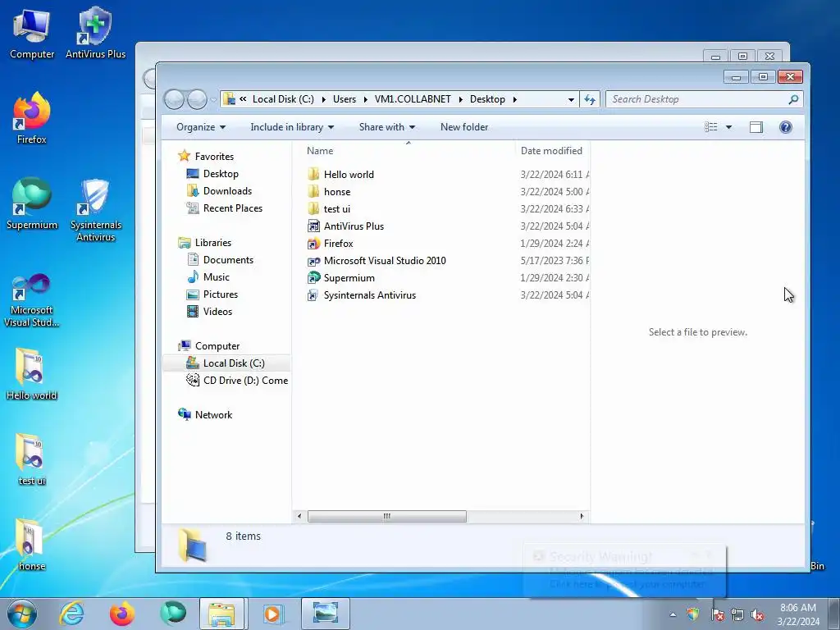Open the Windows Start button
840x630 pixels.
click(22, 614)
